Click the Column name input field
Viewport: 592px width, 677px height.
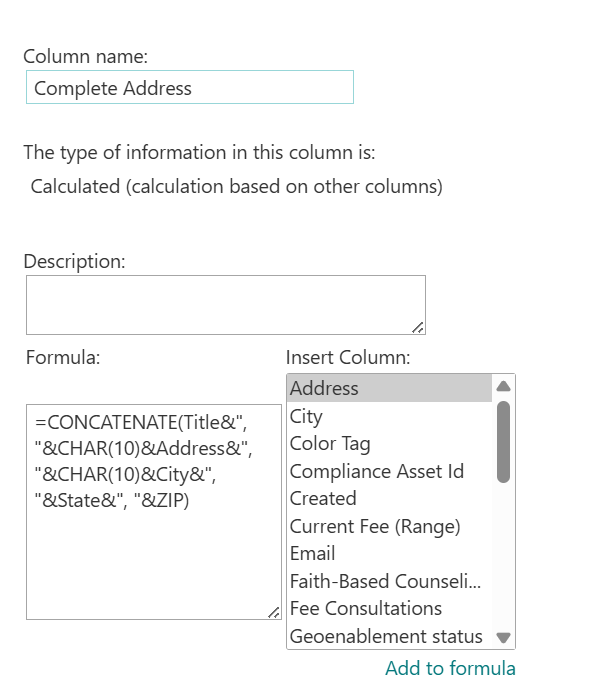click(x=190, y=87)
